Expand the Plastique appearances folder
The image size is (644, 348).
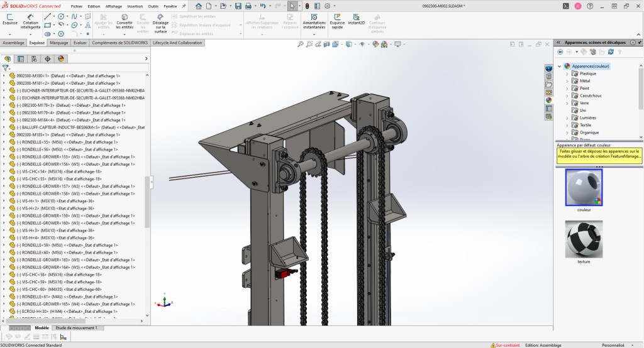(x=567, y=73)
